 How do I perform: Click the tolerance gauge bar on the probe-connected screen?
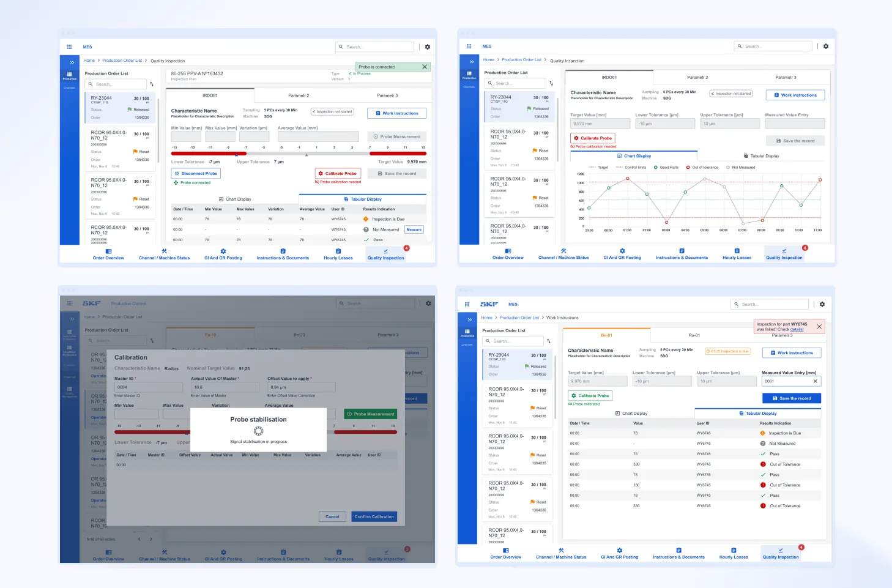299,154
